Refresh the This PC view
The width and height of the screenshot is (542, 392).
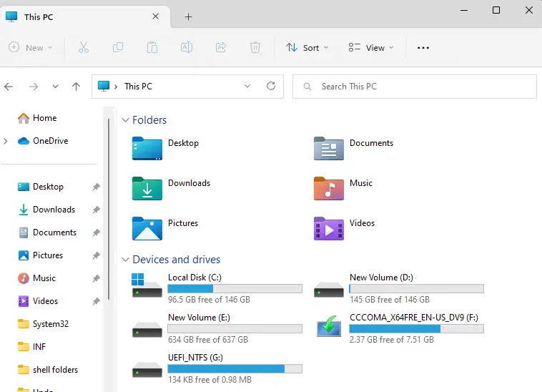pyautogui.click(x=271, y=86)
